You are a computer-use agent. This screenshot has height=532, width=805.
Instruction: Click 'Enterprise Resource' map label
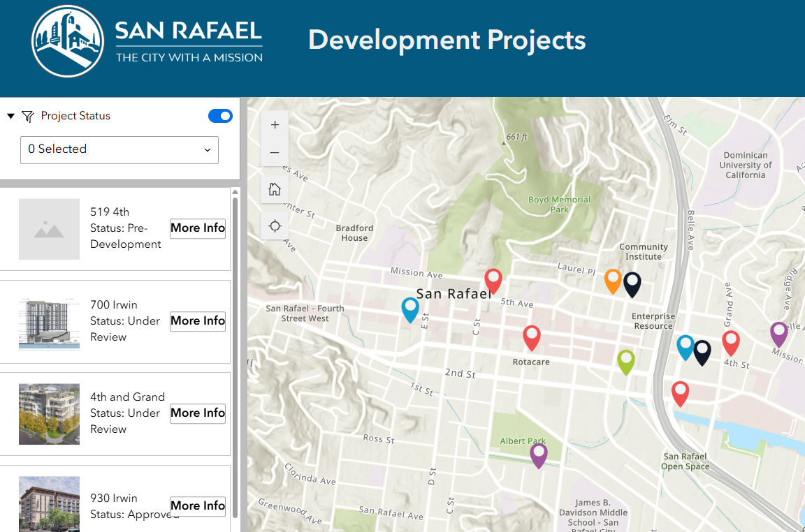[653, 321]
